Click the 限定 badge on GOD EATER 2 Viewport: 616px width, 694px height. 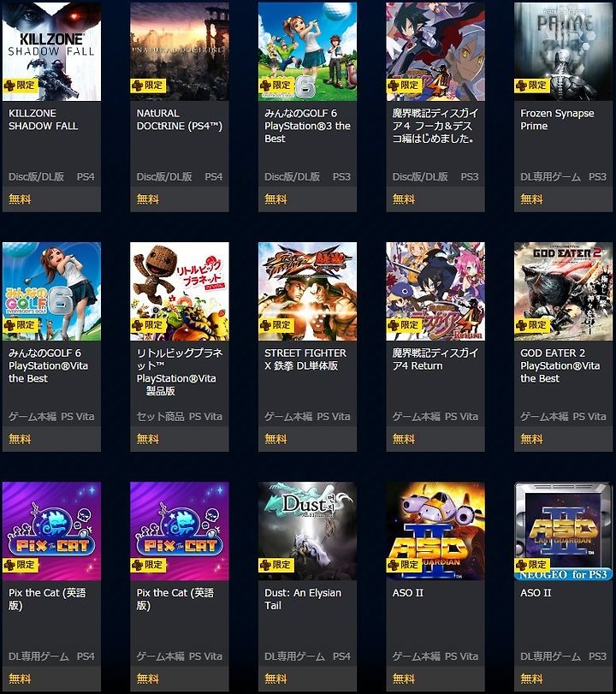tap(532, 325)
